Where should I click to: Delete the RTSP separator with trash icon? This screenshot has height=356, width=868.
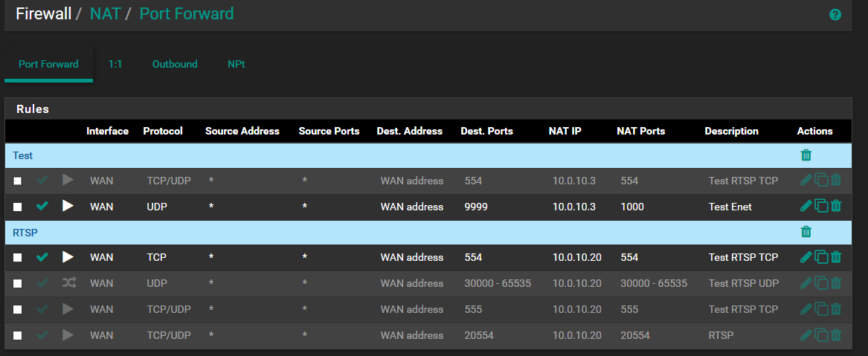(806, 232)
